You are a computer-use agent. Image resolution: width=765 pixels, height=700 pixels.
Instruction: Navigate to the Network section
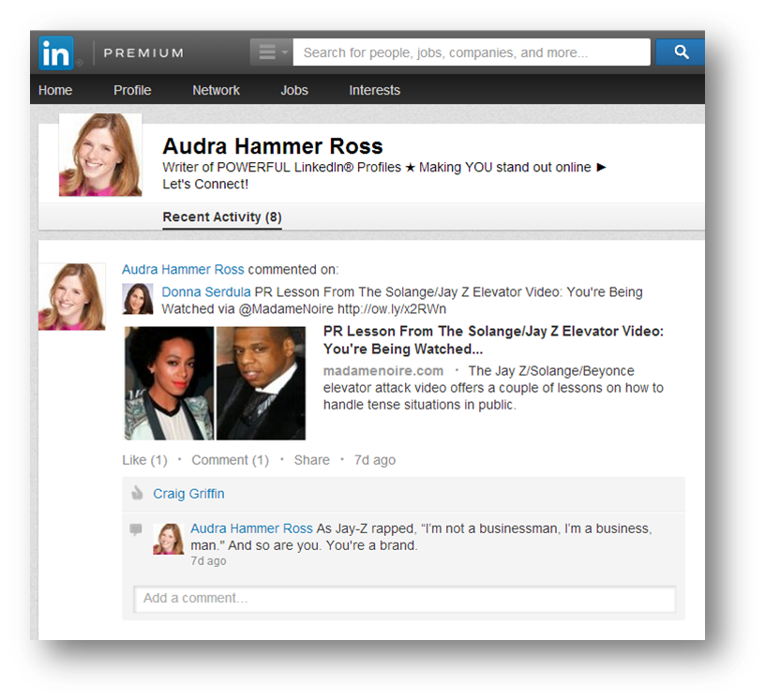point(216,90)
